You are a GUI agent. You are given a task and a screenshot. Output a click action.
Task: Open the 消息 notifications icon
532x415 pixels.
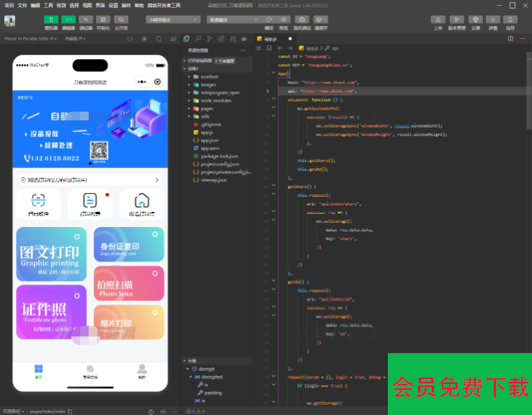(510, 19)
